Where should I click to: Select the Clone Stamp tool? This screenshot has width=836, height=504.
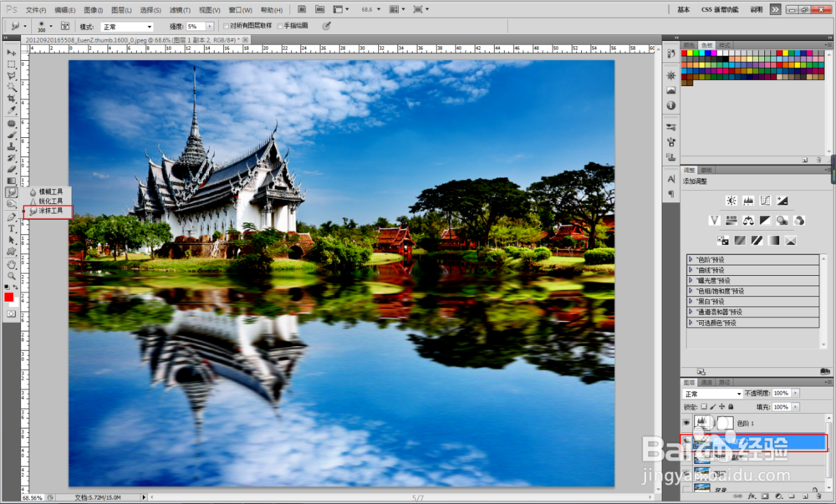click(x=11, y=146)
